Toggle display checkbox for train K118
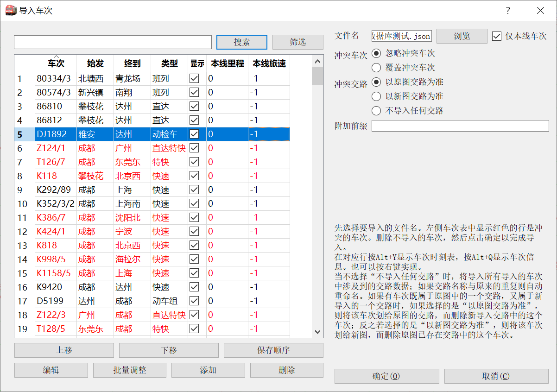The image size is (557, 392). point(194,176)
